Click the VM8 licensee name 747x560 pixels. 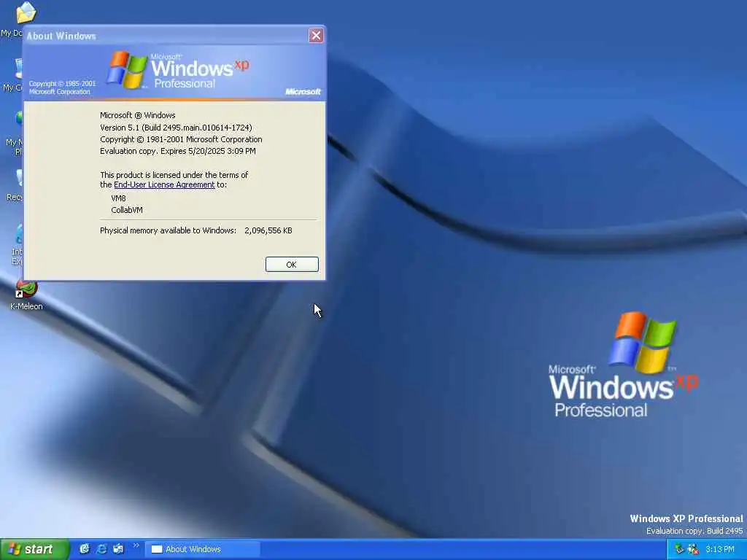[x=119, y=198]
